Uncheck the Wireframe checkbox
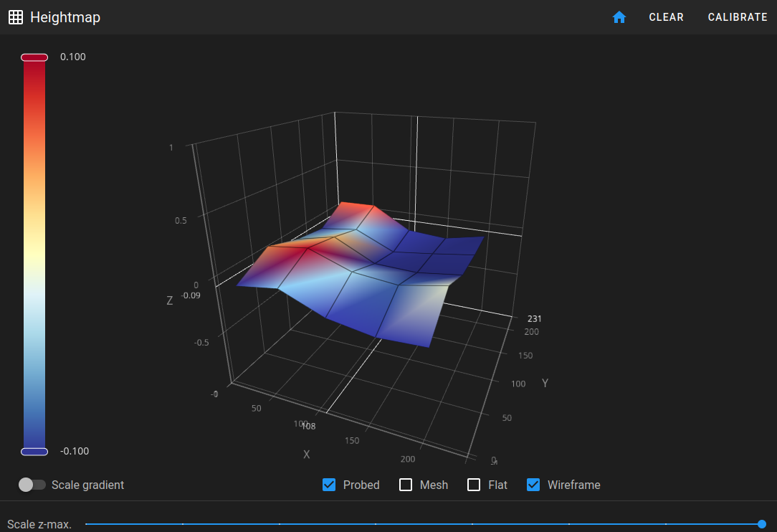This screenshot has height=532, width=777. (x=533, y=485)
